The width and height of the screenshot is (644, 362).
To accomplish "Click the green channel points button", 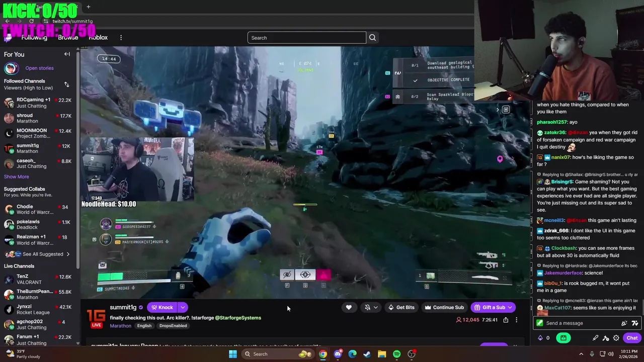I will [563, 338].
